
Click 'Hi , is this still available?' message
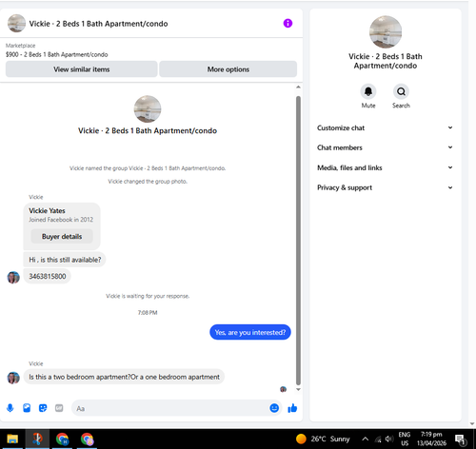pyautogui.click(x=65, y=260)
